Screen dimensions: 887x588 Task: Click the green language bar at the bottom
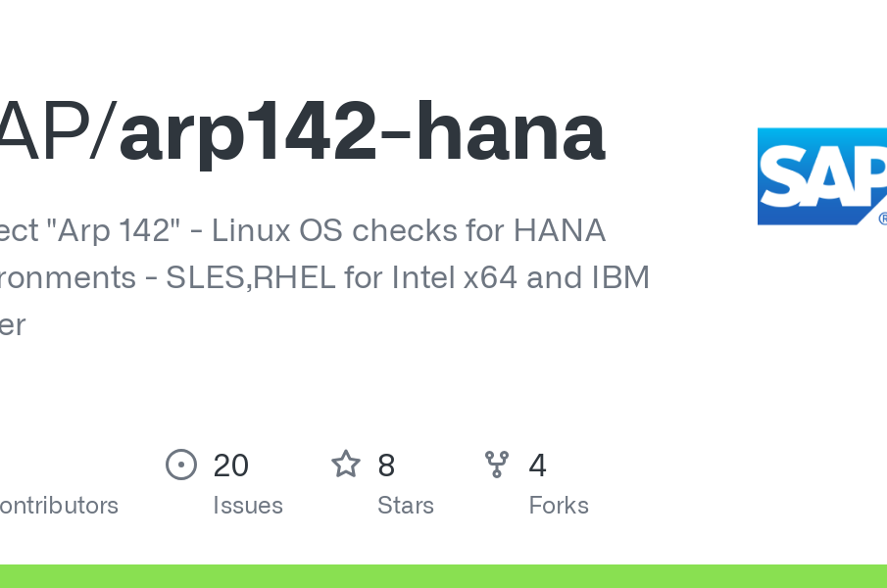443,576
